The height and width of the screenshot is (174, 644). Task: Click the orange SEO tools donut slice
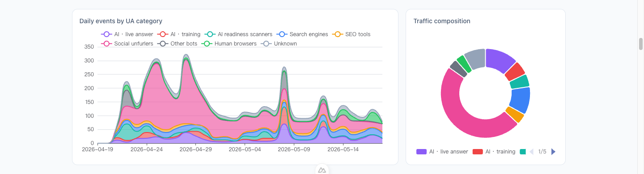[x=515, y=115]
